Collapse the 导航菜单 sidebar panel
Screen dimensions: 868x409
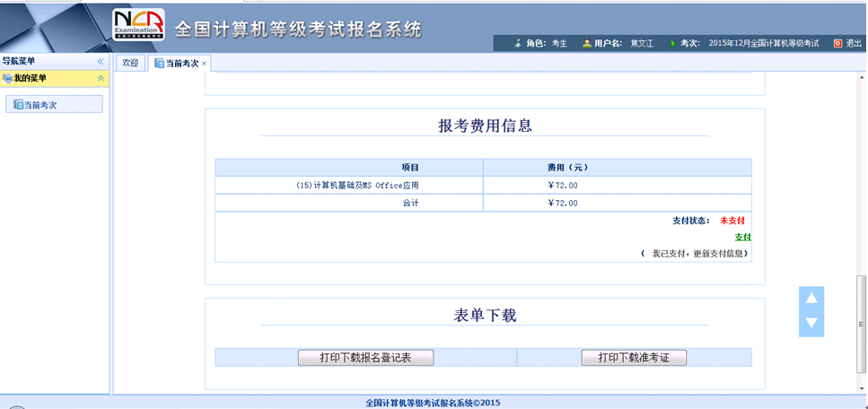[101, 61]
